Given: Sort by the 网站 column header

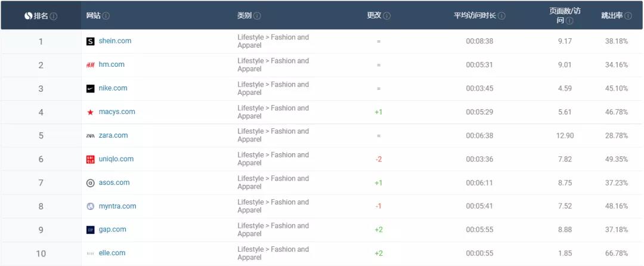Looking at the screenshot, I should (93, 16).
